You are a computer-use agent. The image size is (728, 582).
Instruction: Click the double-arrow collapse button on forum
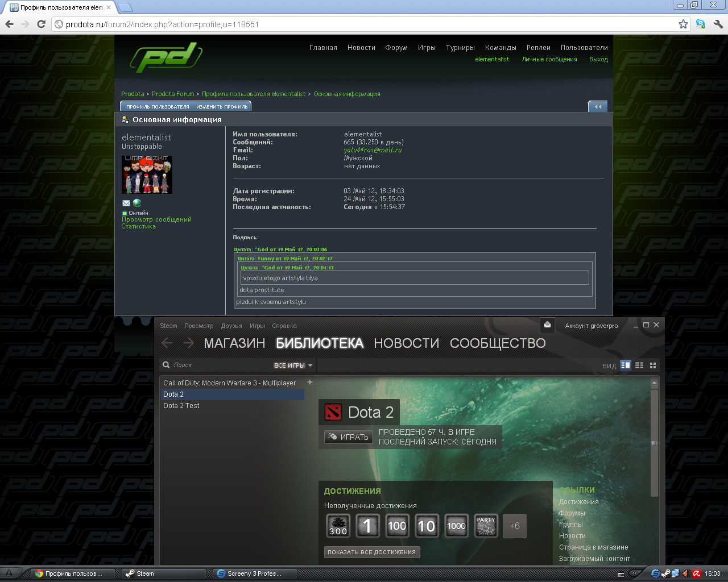(598, 106)
